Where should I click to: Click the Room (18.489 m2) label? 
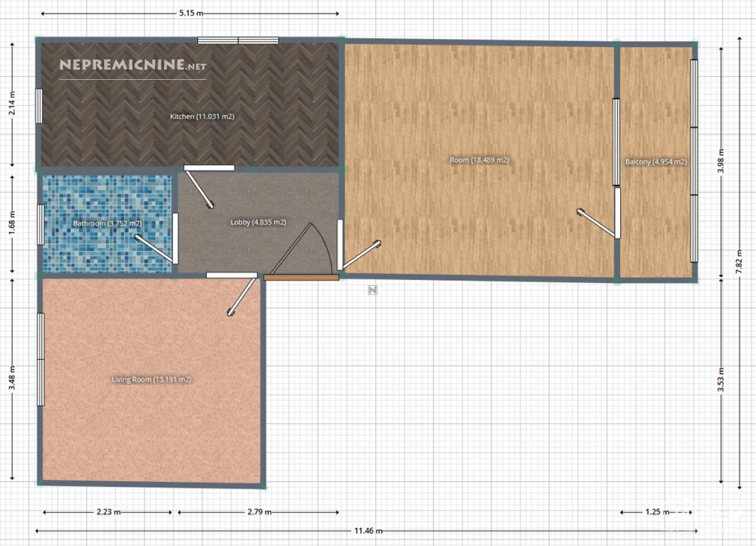[479, 160]
